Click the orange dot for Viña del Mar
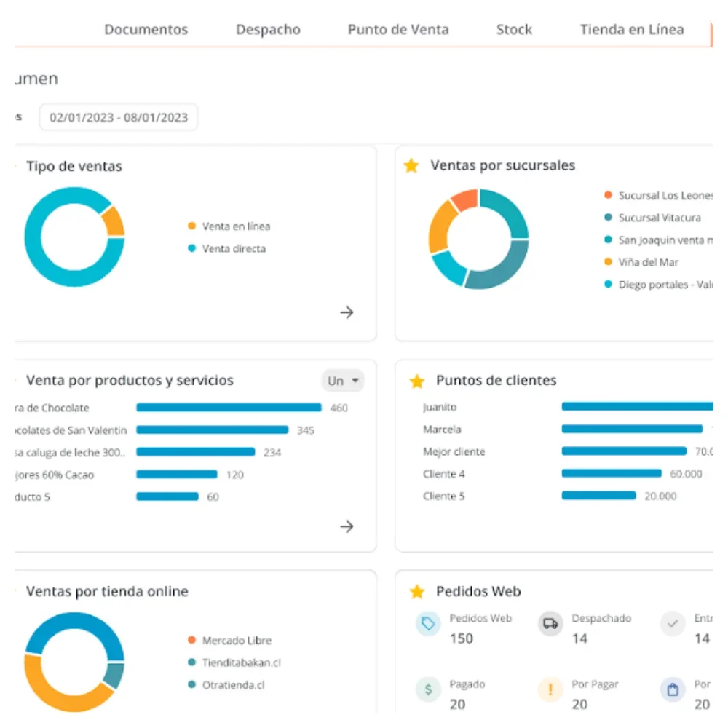728x728 pixels. click(609, 262)
